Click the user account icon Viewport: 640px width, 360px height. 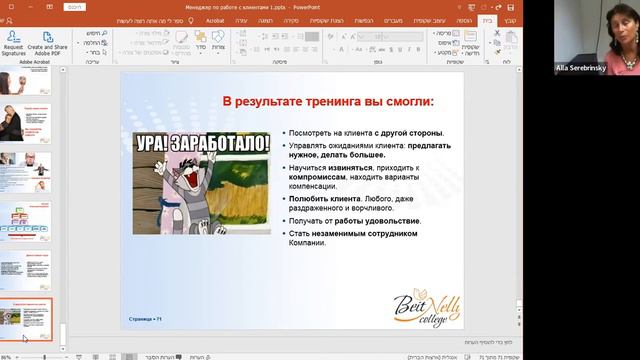pos(9,20)
